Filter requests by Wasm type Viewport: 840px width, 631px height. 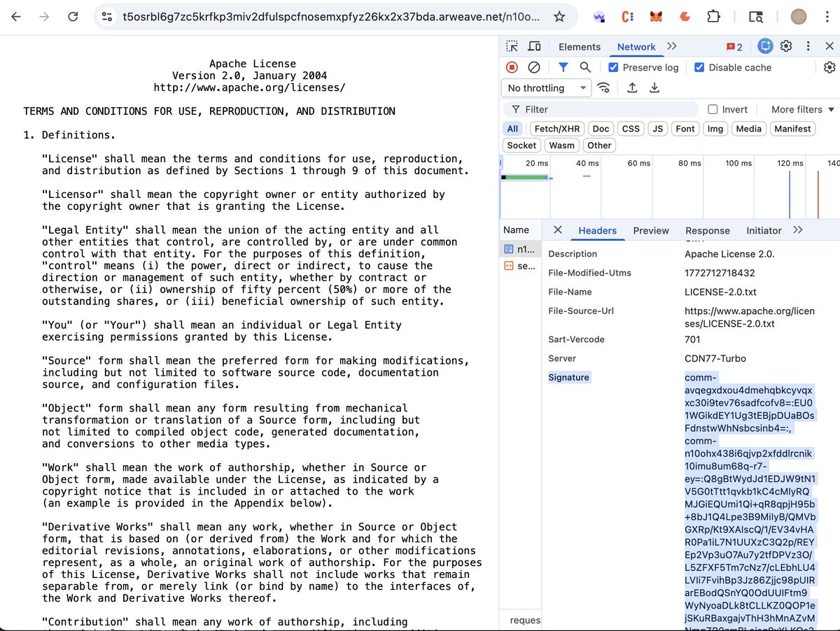coord(561,146)
